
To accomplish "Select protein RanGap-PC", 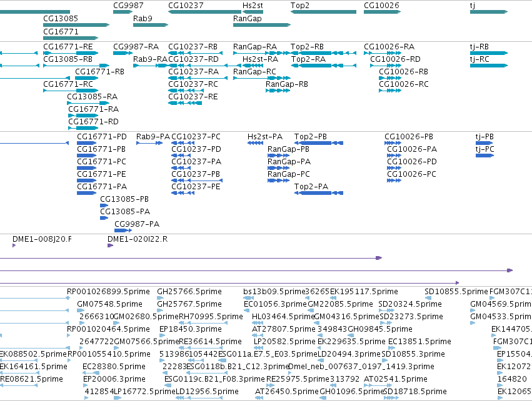I will click(x=289, y=174).
